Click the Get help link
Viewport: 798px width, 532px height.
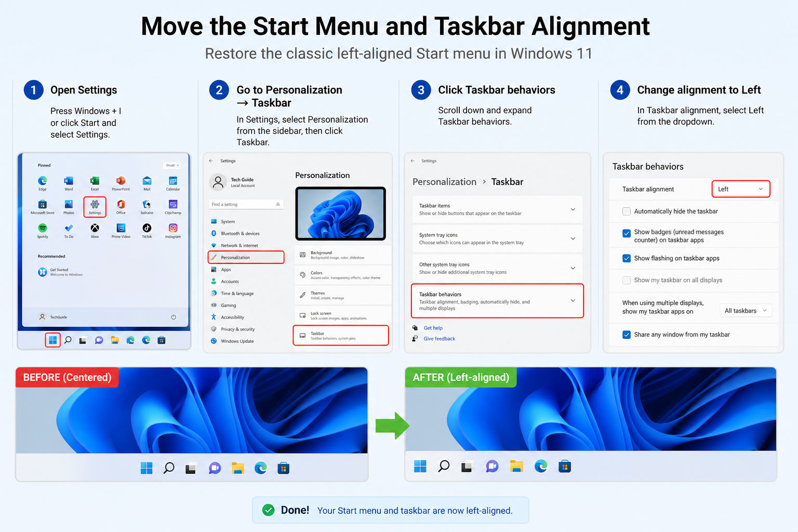[x=433, y=328]
